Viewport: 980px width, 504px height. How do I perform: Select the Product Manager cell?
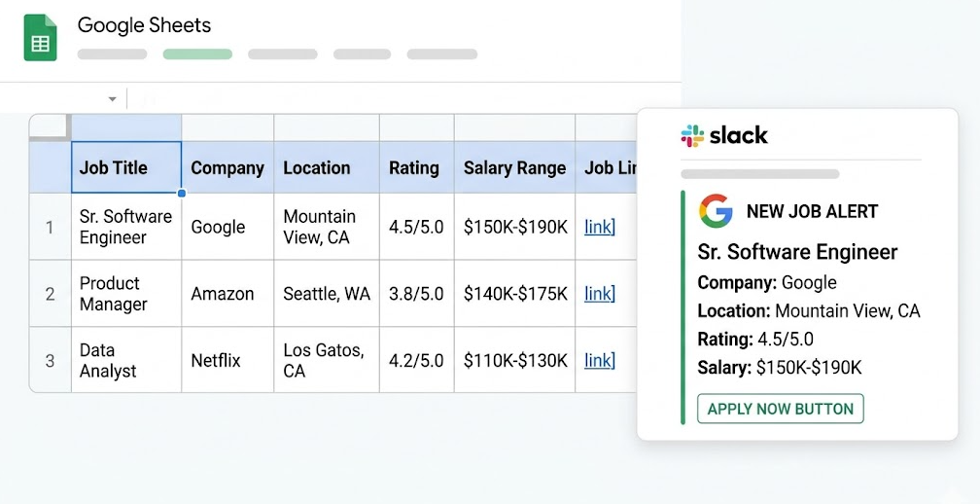[126, 293]
